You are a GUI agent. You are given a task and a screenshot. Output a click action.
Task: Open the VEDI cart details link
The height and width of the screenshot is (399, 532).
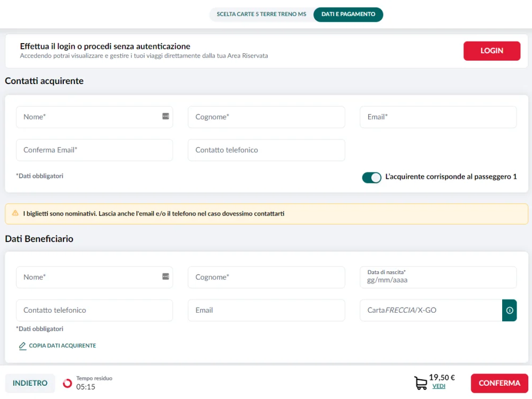click(438, 387)
